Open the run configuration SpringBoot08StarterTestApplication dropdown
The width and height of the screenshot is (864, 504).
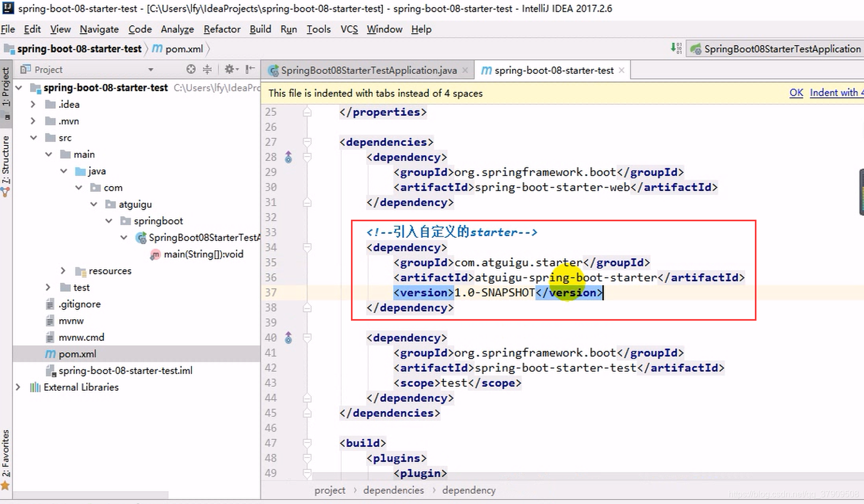click(x=776, y=49)
